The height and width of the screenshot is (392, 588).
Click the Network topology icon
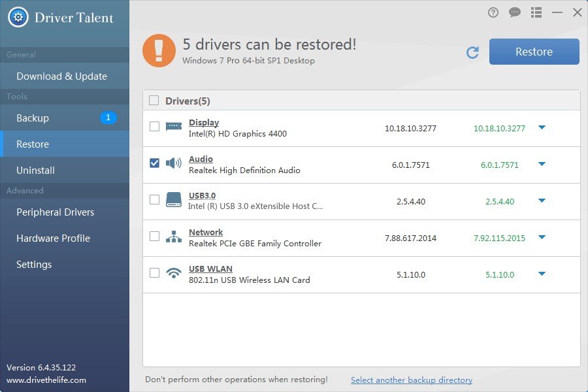tap(174, 237)
